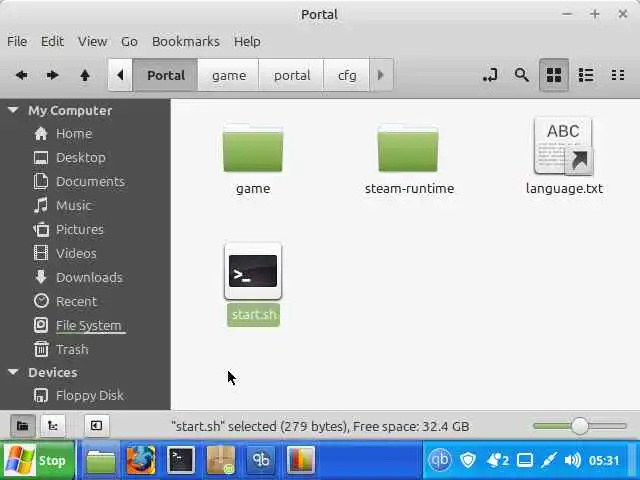Viewport: 640px width, 480px height.
Task: Open File System in the sidebar
Action: [x=88, y=325]
